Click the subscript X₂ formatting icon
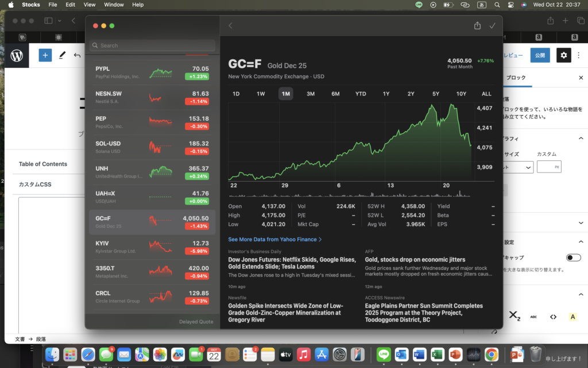The height and width of the screenshot is (368, 588). tap(514, 317)
